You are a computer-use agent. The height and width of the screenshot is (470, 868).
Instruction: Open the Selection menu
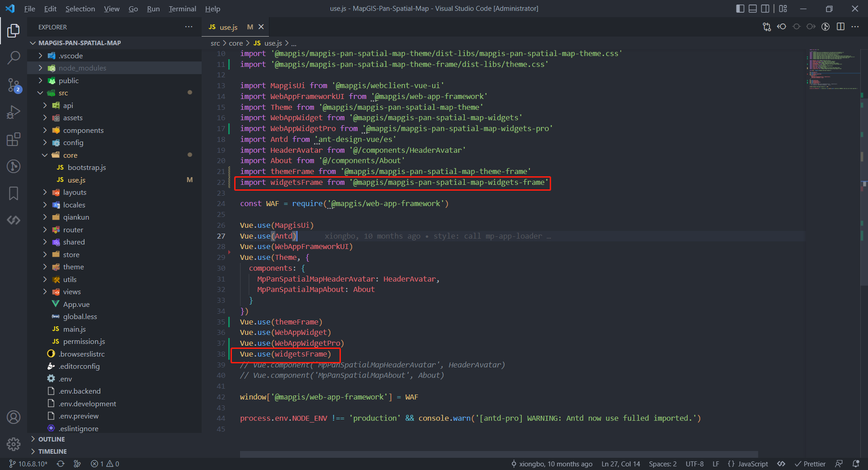point(80,9)
